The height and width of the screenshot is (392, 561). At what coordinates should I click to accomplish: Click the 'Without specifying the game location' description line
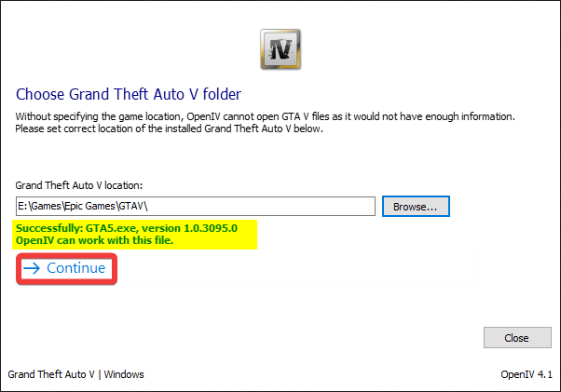pyautogui.click(x=265, y=116)
